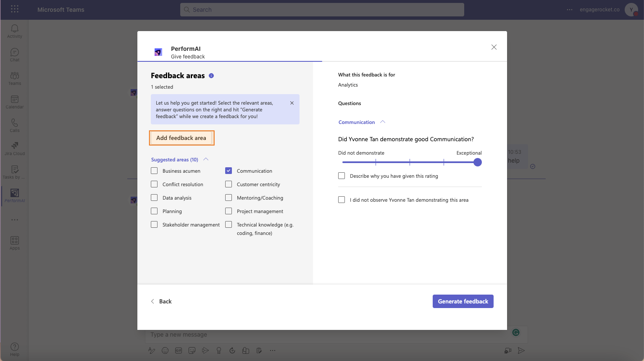Open Apps store in sidebar
The width and height of the screenshot is (644, 361).
pyautogui.click(x=15, y=243)
